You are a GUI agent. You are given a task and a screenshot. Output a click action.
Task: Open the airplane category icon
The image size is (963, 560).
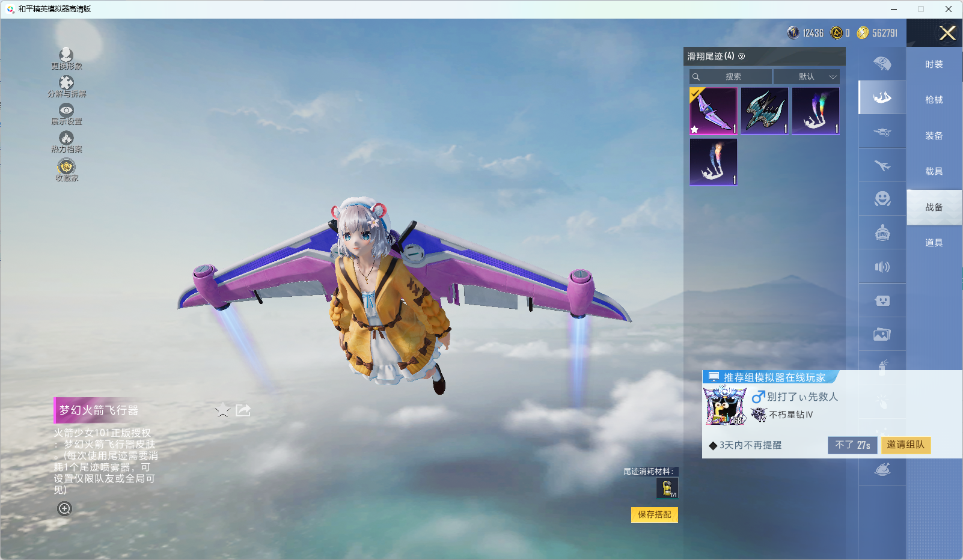point(882,165)
